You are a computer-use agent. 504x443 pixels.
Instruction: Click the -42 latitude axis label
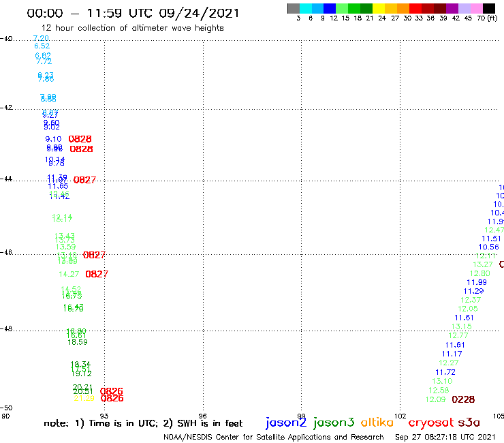pos(6,108)
